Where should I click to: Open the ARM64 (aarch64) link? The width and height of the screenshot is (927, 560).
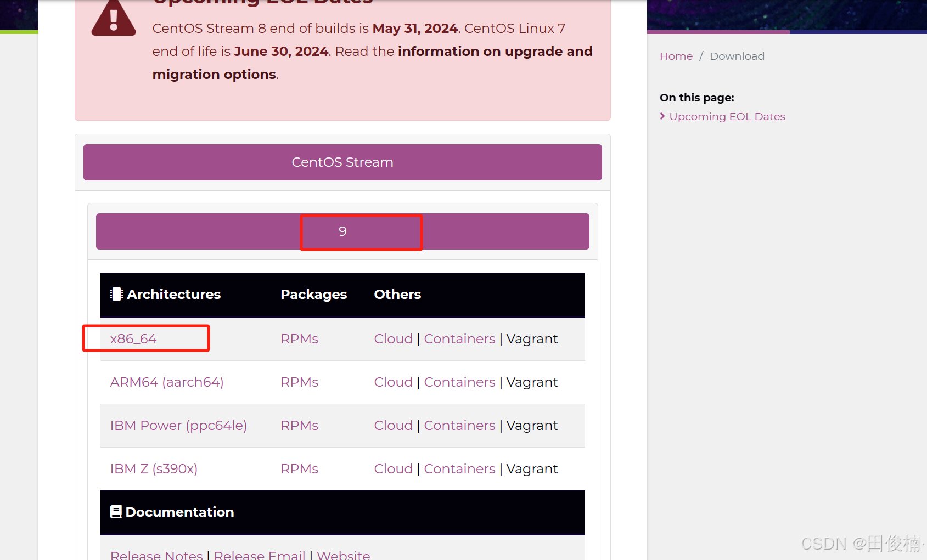(x=167, y=382)
